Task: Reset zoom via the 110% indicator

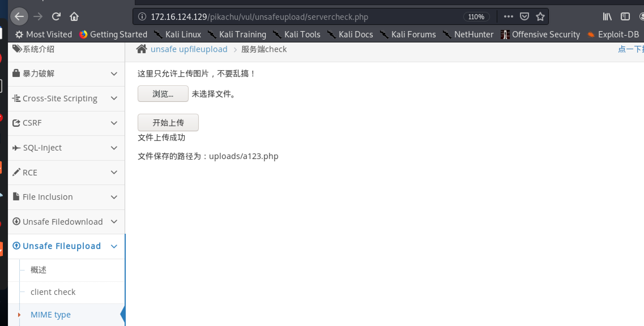Action: tap(476, 17)
